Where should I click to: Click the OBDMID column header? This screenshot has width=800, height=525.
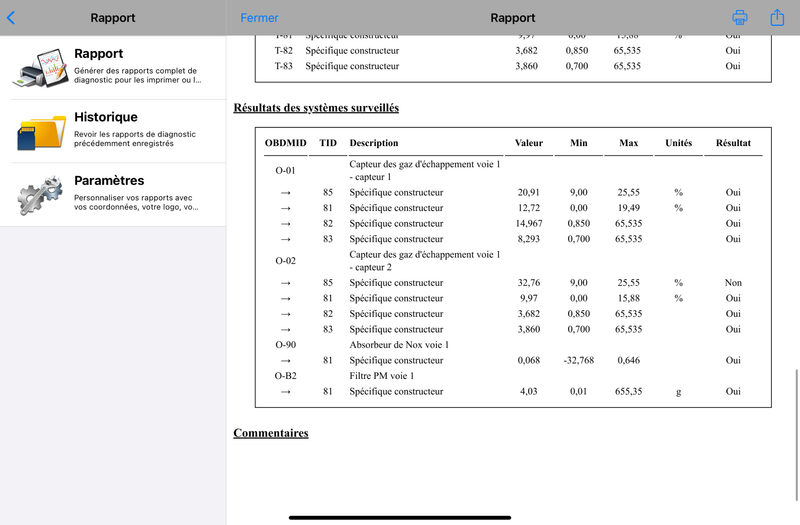click(286, 143)
